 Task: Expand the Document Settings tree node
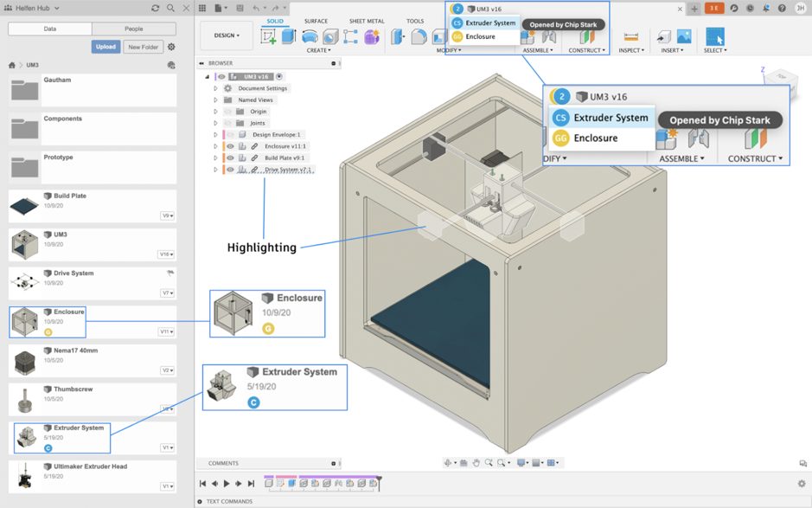(216, 88)
